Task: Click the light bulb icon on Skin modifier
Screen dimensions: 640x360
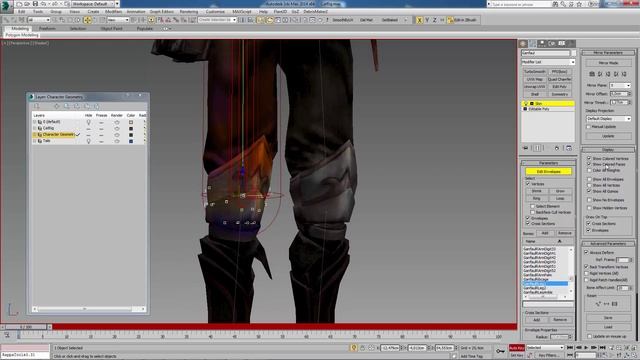Action: pos(526,104)
